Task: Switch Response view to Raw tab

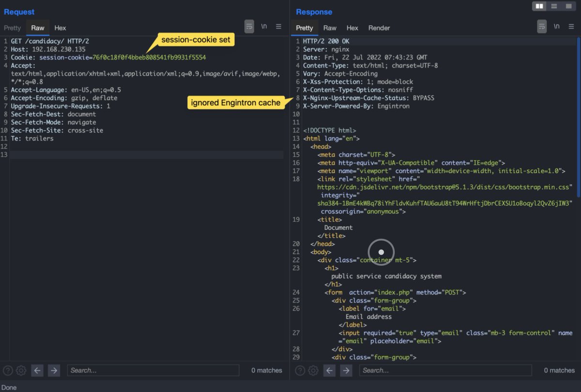Action: [330, 28]
